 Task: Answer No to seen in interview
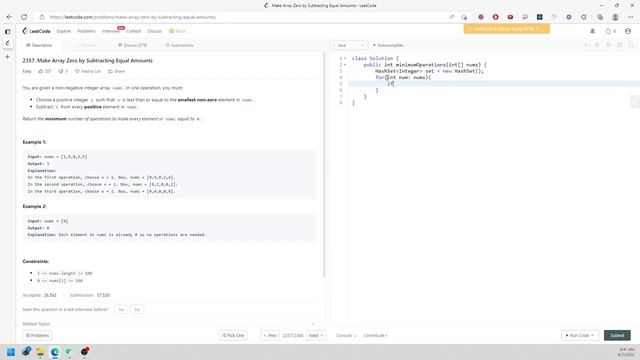[x=137, y=309]
